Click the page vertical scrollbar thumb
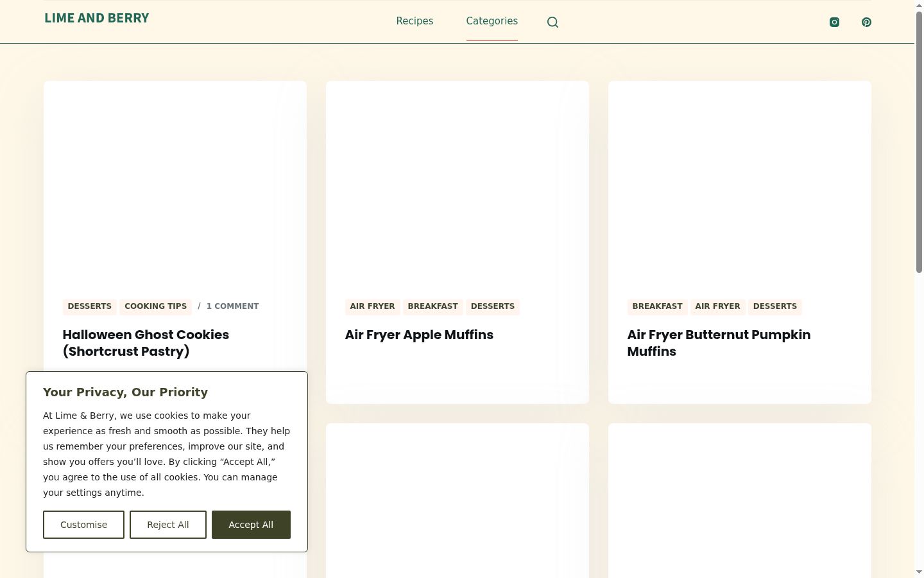Screen dimensions: 924x578 point(919,141)
